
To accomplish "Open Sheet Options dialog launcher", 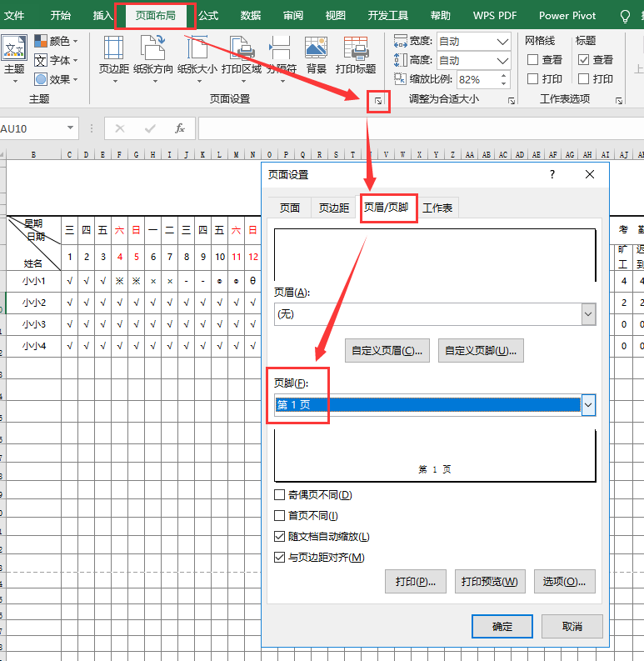I will click(x=619, y=101).
